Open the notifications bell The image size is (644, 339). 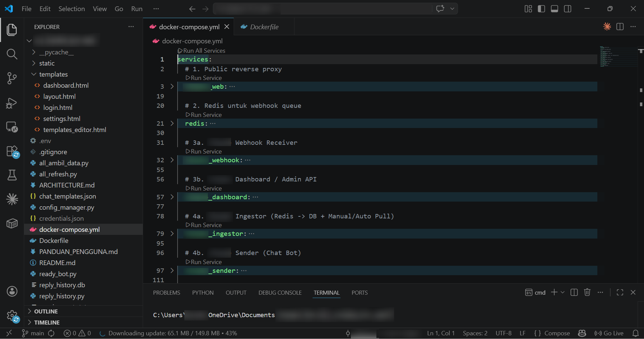[636, 333]
